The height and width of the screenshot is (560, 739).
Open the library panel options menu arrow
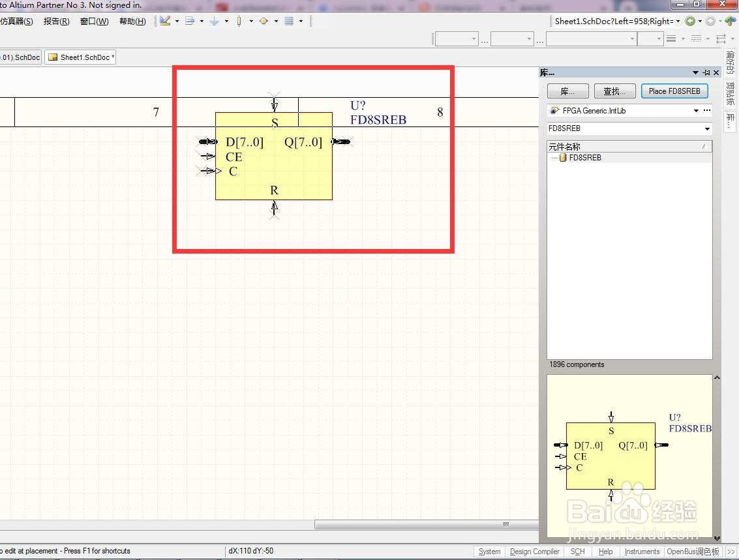point(695,72)
